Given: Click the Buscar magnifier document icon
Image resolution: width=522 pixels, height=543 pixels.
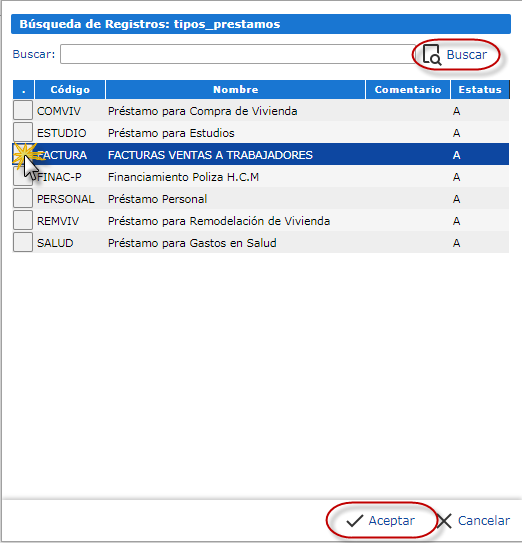Looking at the screenshot, I should 432,55.
